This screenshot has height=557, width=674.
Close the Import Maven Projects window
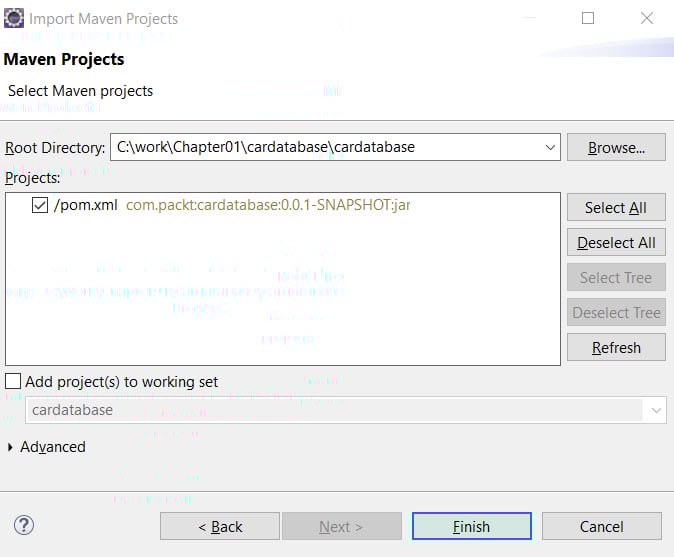tap(646, 18)
